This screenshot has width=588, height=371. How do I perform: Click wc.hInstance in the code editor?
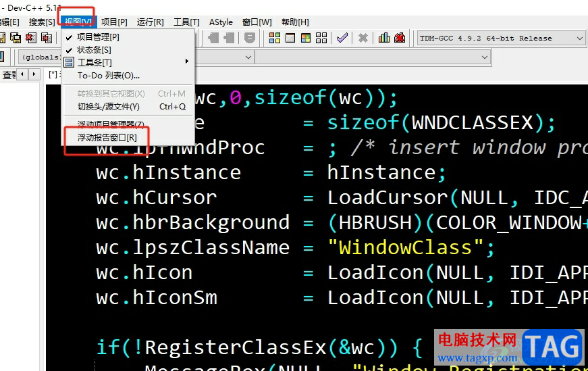coord(168,173)
